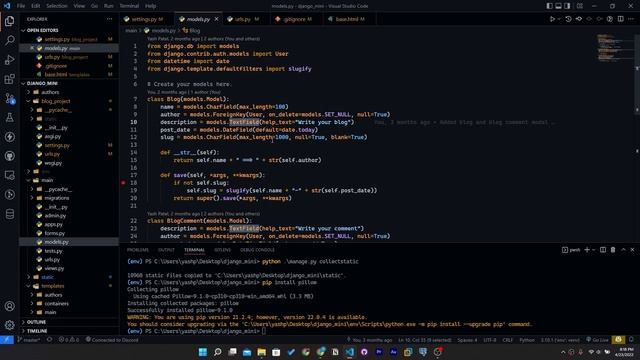Image resolution: width=640 pixels, height=360 pixels.
Task: Click the UTF-8 encoding in status bar
Action: click(489, 340)
